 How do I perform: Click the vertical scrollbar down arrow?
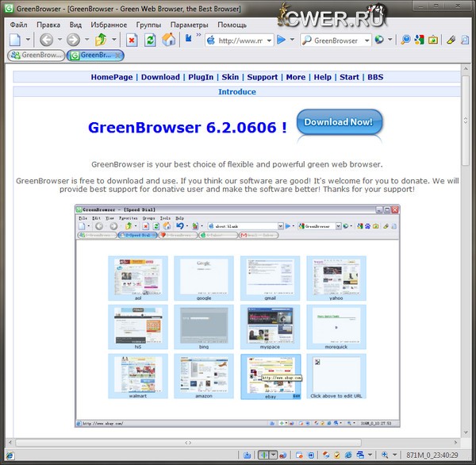466,432
